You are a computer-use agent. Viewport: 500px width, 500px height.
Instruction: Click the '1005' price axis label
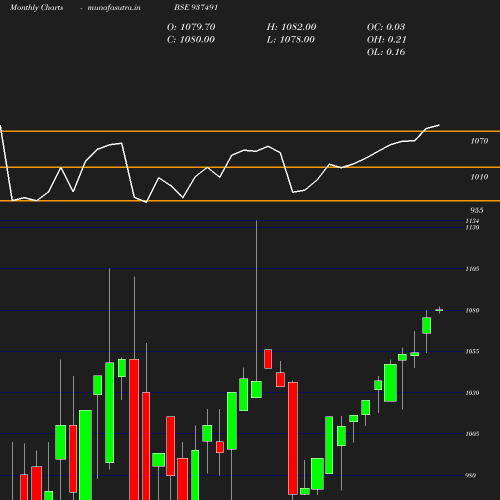[472, 434]
